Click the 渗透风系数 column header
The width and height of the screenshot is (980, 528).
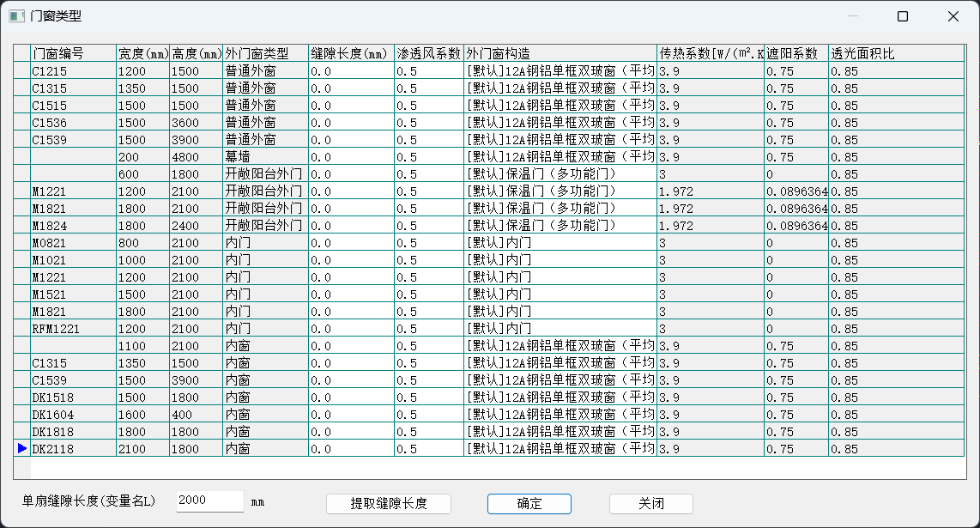pyautogui.click(x=428, y=53)
